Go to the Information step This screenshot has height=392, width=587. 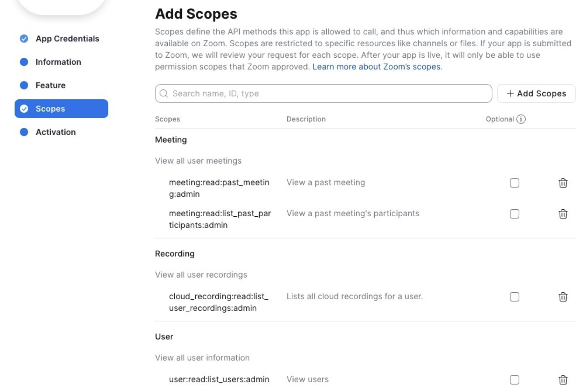(58, 62)
